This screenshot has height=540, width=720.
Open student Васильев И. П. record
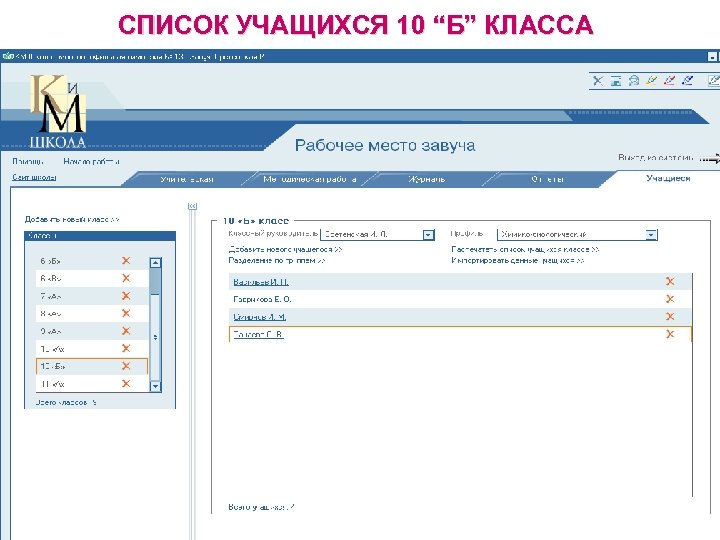point(261,282)
